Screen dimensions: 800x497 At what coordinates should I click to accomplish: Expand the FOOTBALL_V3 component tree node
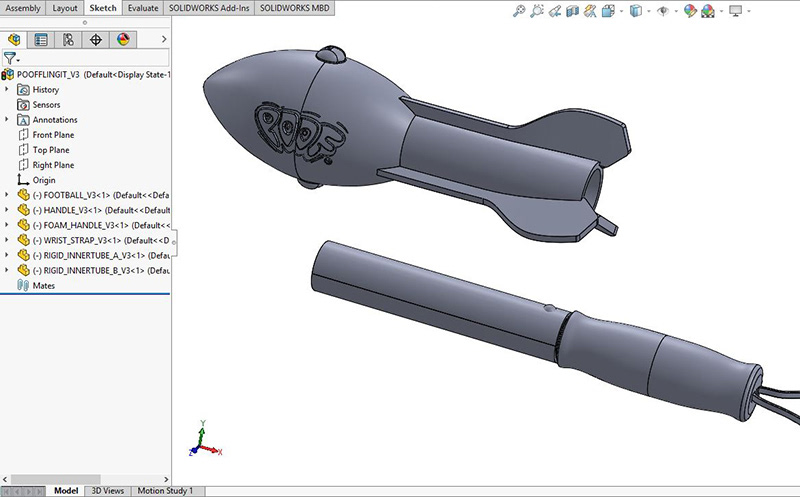8,195
